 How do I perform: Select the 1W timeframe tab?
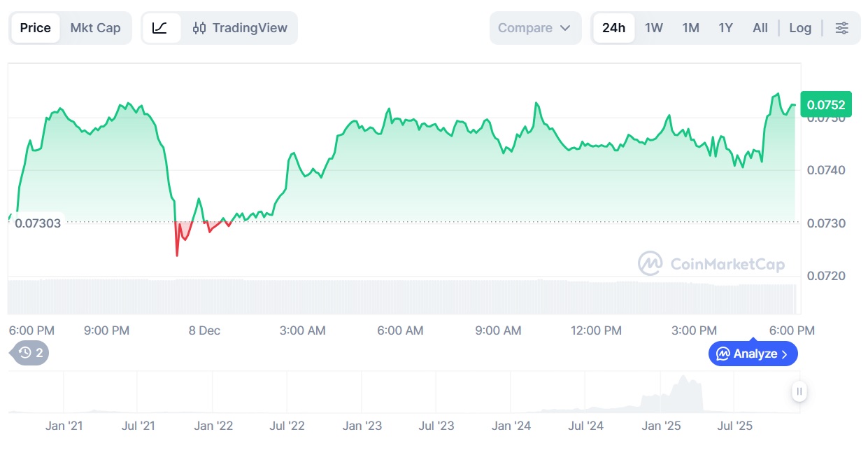[x=653, y=28]
